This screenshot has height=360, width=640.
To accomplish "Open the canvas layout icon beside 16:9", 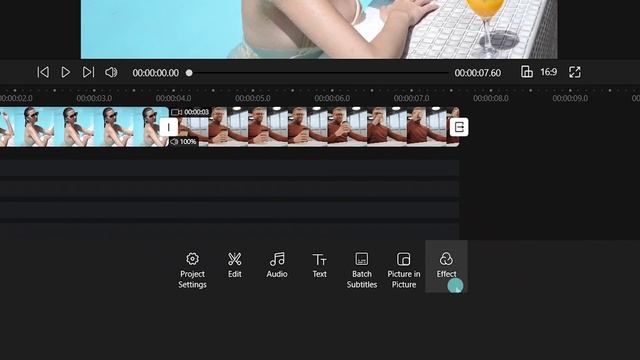I will click(x=527, y=72).
